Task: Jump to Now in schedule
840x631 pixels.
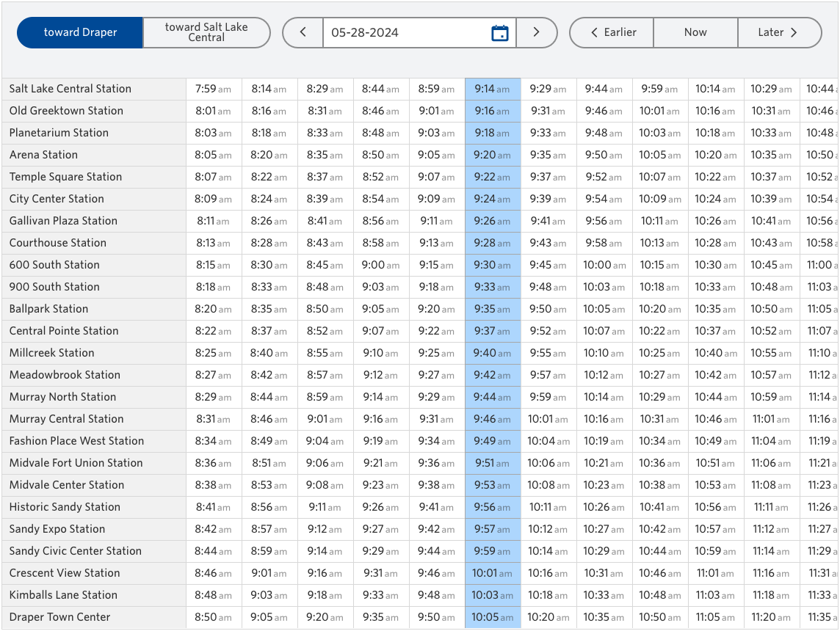Action: click(x=695, y=33)
